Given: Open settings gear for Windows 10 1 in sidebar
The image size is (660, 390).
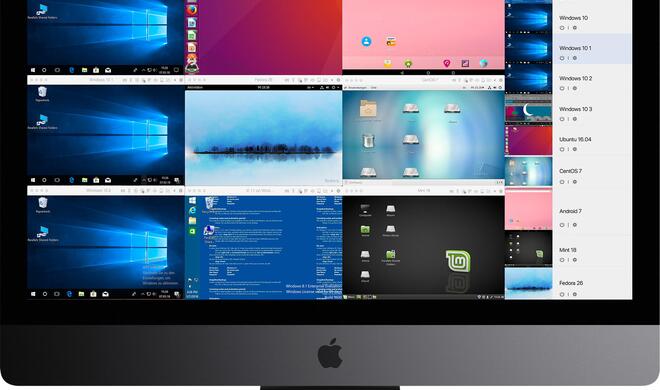Looking at the screenshot, I should tap(575, 58).
